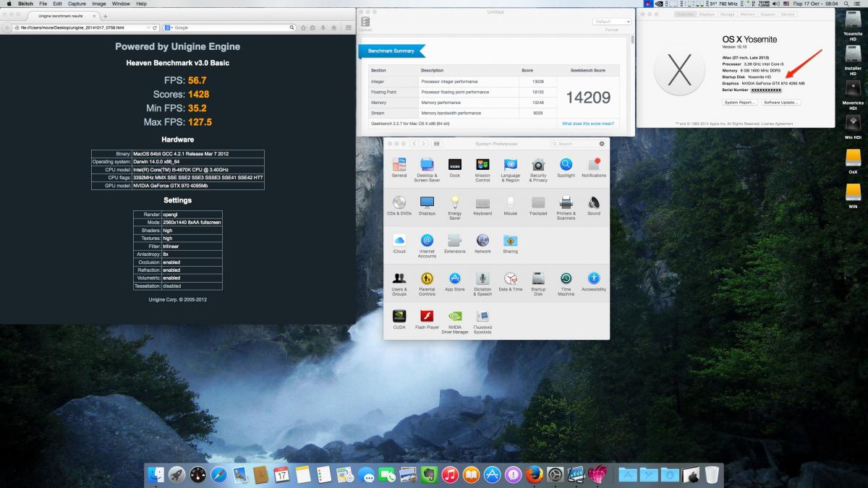This screenshot has width=868, height=488.
Task: Open the Help menu
Action: pyautogui.click(x=141, y=4)
